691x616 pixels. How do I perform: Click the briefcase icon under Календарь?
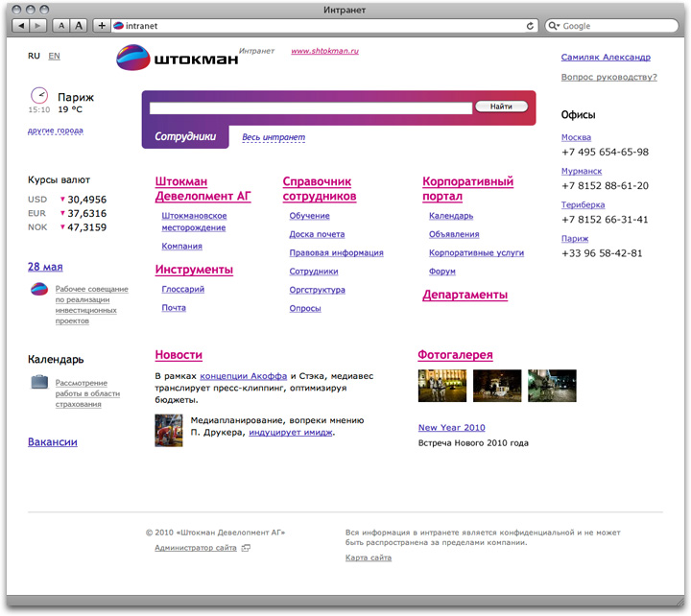[x=39, y=383]
